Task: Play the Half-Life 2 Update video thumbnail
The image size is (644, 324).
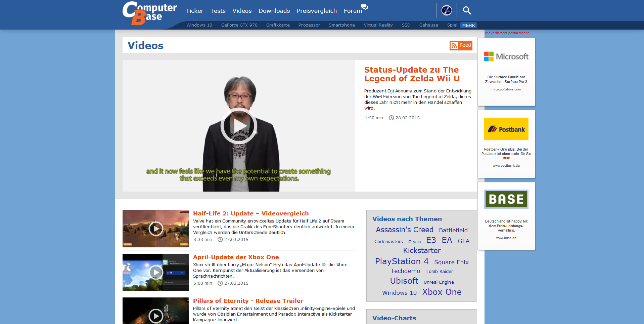Action: tap(156, 229)
